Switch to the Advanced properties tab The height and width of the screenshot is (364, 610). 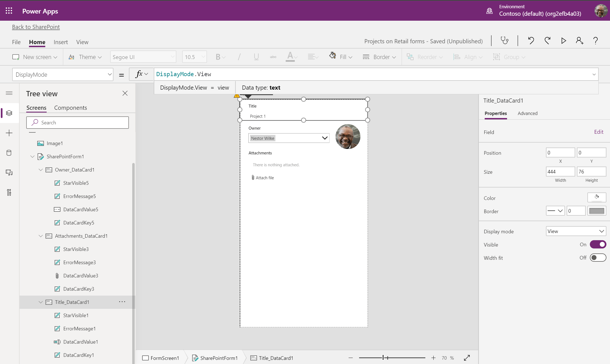pyautogui.click(x=527, y=113)
